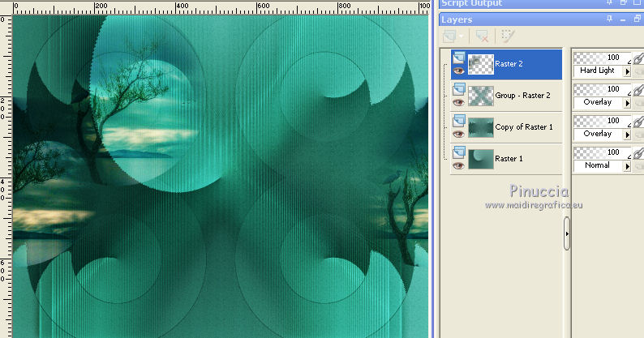This screenshot has width=644, height=338.
Task: Select the 'Copy of Raster 1' layer name
Action: click(524, 127)
